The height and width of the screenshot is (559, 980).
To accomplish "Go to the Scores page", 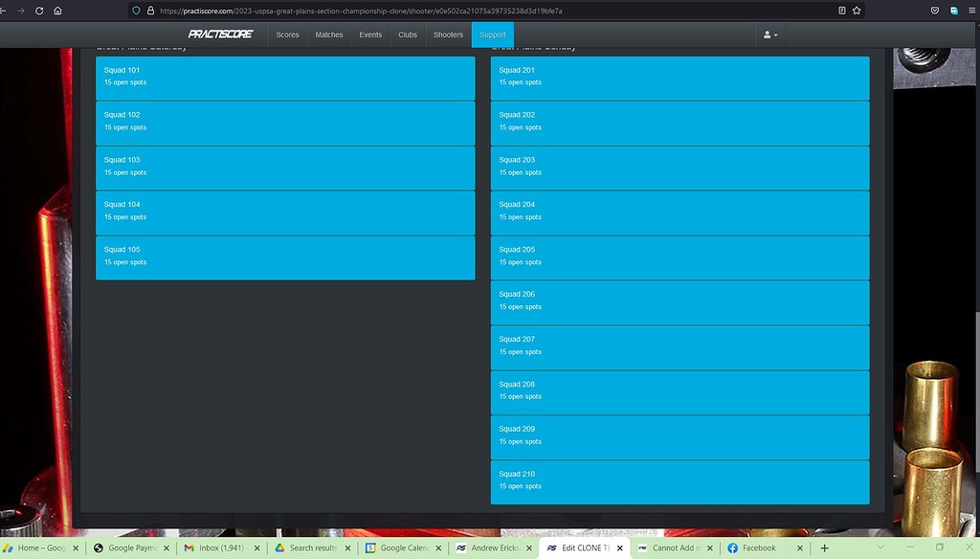I will tap(287, 34).
